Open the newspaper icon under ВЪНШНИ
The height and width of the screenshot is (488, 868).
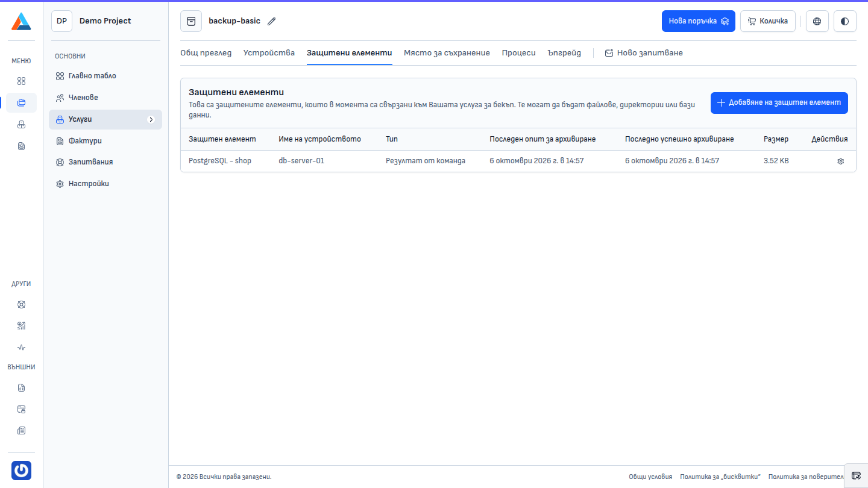point(21,431)
